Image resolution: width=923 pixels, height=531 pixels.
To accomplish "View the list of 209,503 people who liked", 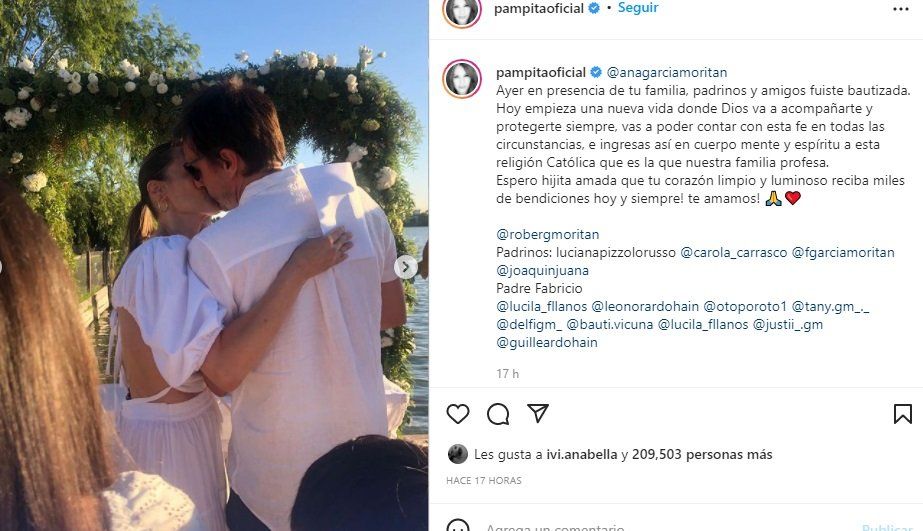I will (x=702, y=454).
